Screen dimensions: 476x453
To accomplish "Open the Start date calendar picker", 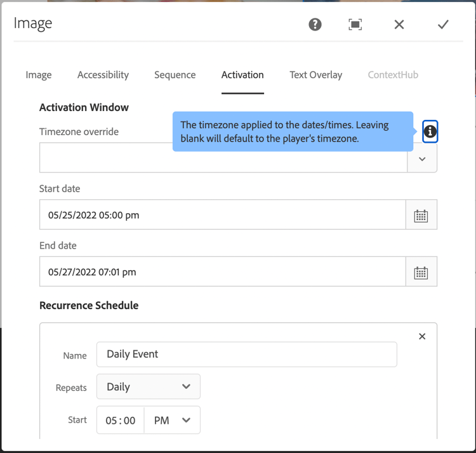I will pyautogui.click(x=421, y=215).
